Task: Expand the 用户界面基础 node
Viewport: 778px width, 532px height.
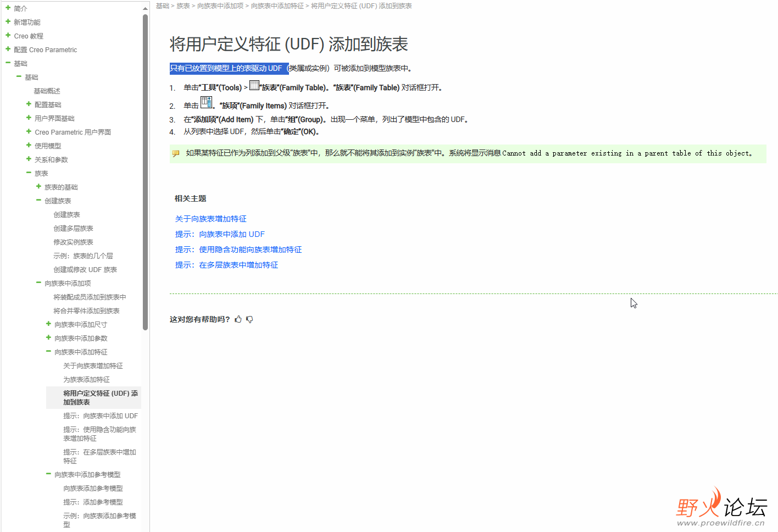Action: (29, 118)
